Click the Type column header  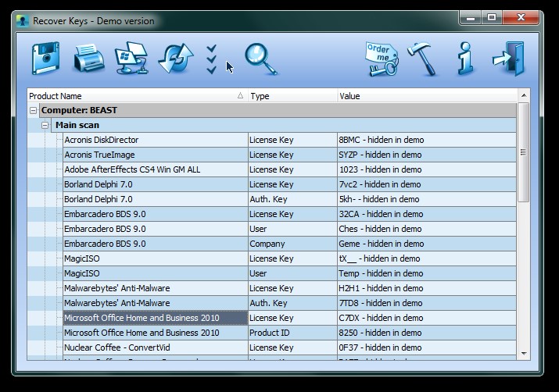tap(292, 96)
